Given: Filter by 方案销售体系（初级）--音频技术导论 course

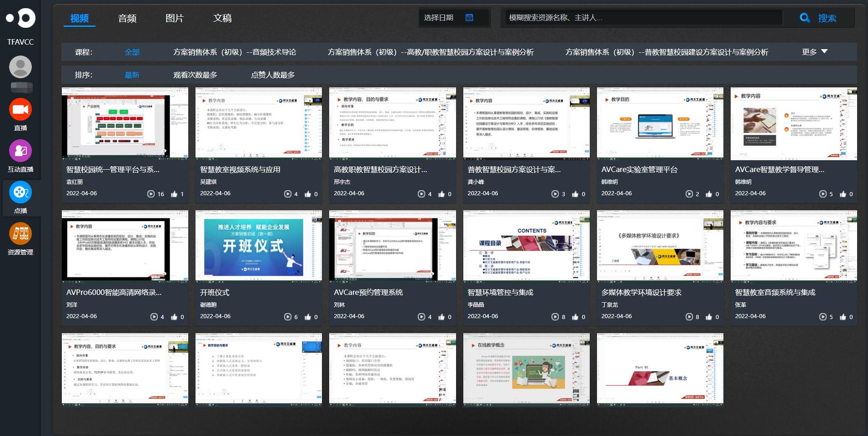Looking at the screenshot, I should point(235,52).
